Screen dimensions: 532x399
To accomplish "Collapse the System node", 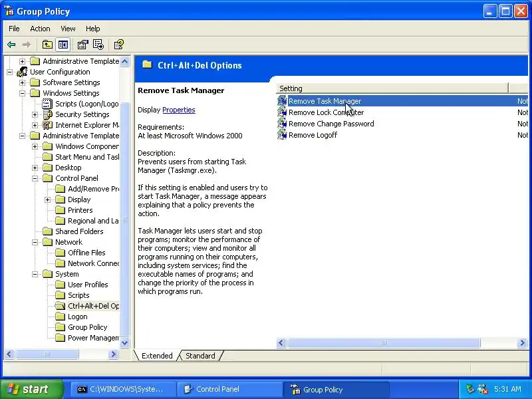I will click(x=35, y=274).
